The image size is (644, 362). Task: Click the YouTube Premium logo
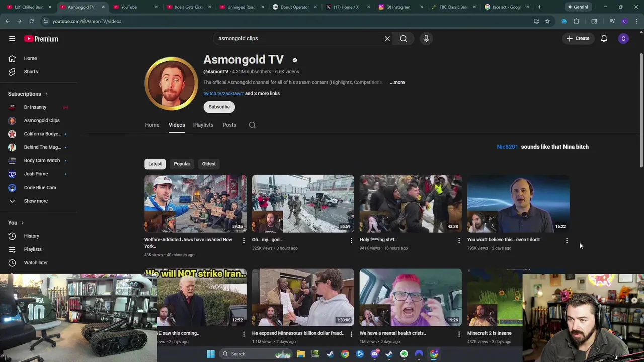tap(41, 39)
